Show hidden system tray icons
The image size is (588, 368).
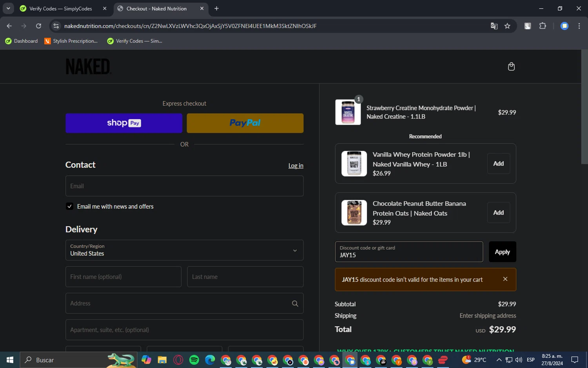point(499,360)
